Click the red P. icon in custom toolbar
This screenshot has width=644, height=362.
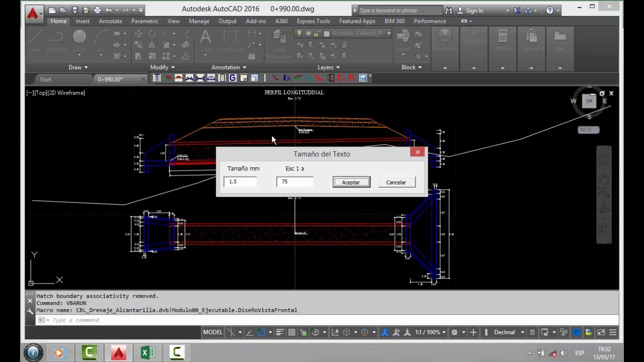point(352,78)
